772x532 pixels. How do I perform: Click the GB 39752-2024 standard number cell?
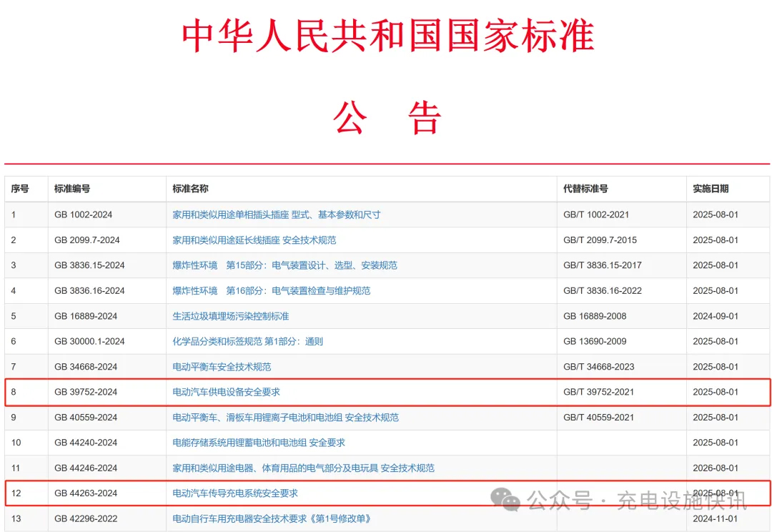(86, 392)
